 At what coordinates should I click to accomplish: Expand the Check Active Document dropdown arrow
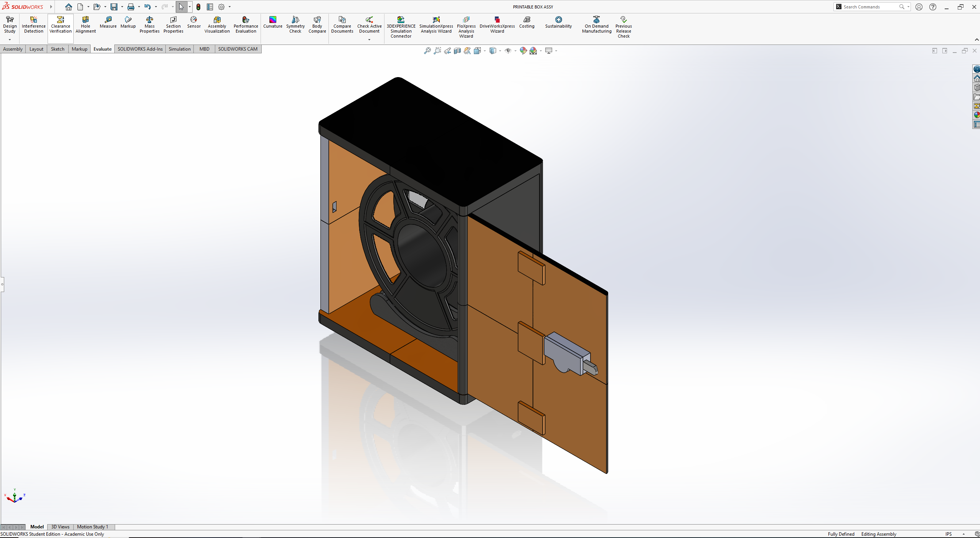(x=369, y=40)
